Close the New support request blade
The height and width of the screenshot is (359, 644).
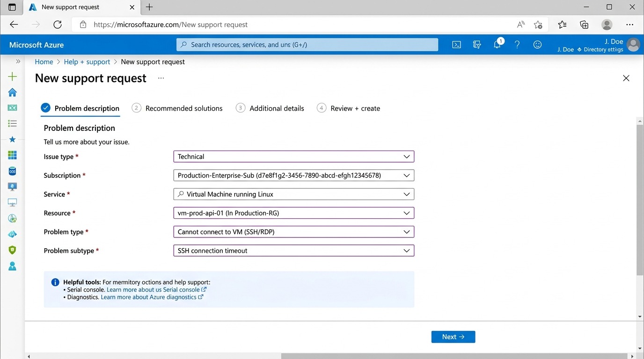tap(626, 78)
